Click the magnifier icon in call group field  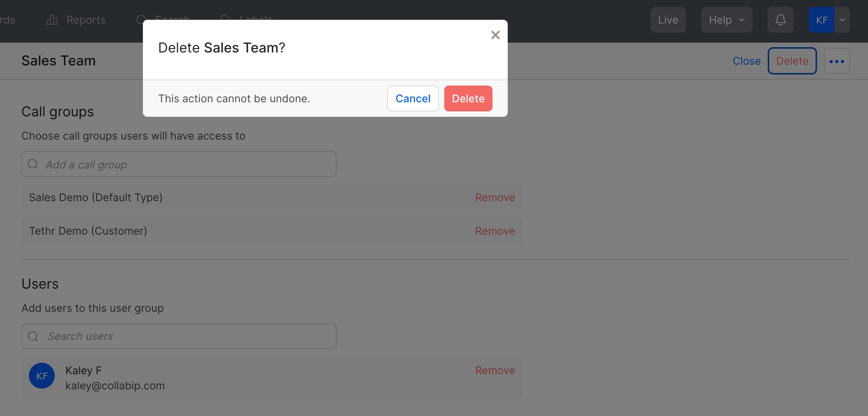[33, 164]
